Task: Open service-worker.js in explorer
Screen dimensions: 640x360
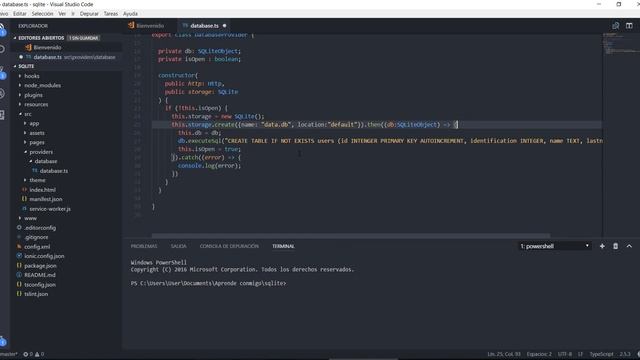Action: [x=50, y=209]
